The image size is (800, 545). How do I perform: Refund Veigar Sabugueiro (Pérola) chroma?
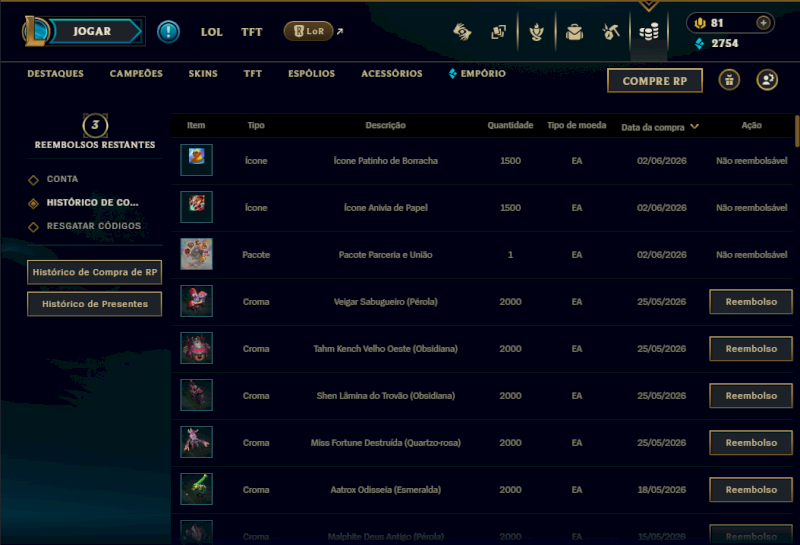751,302
